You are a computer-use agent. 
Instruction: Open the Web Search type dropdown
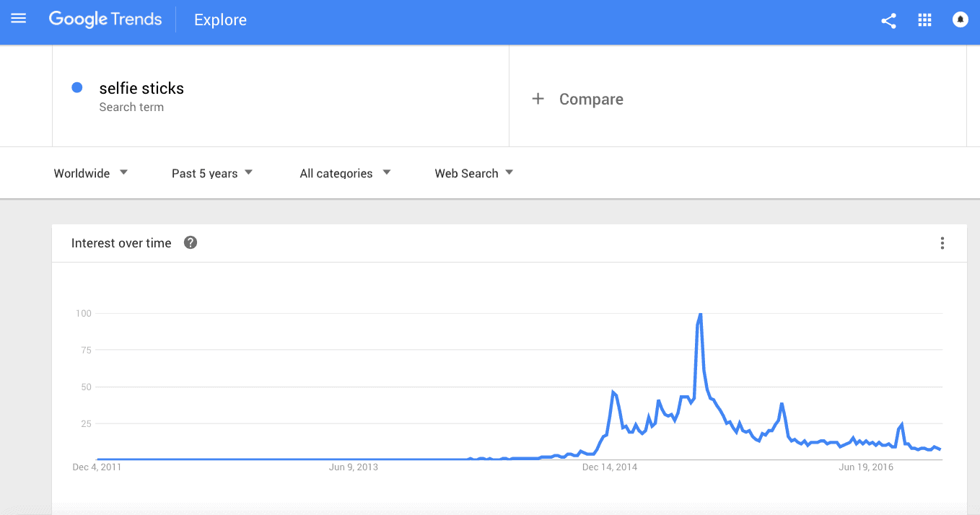(x=474, y=173)
